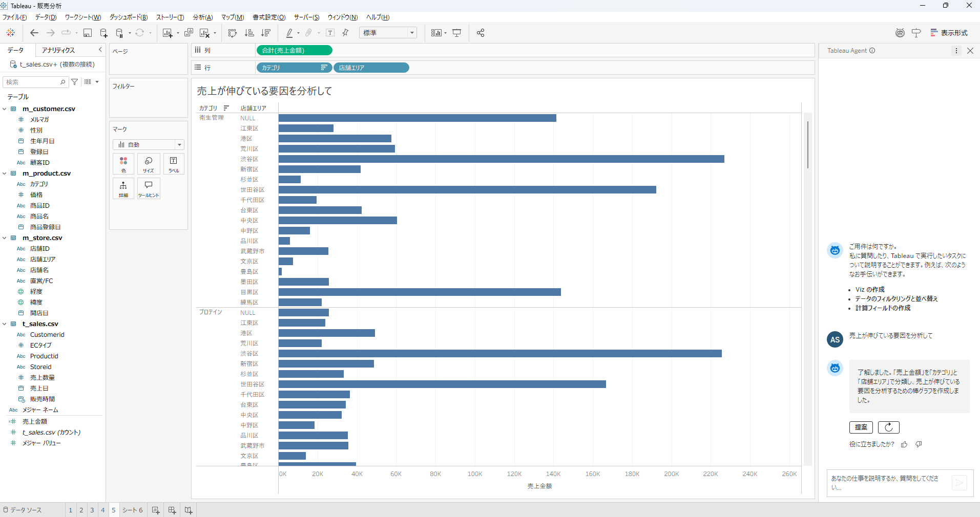Click the Tableau Agent info icon
The image size is (980, 517).
pyautogui.click(x=872, y=51)
